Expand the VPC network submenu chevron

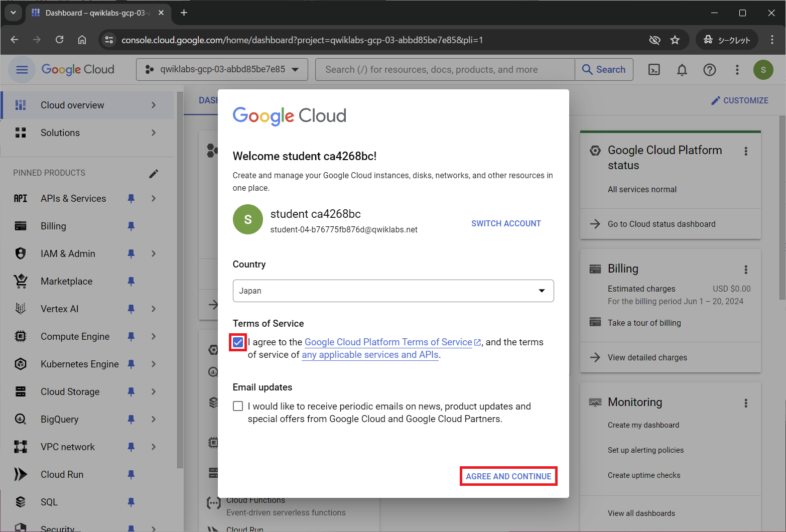point(154,447)
